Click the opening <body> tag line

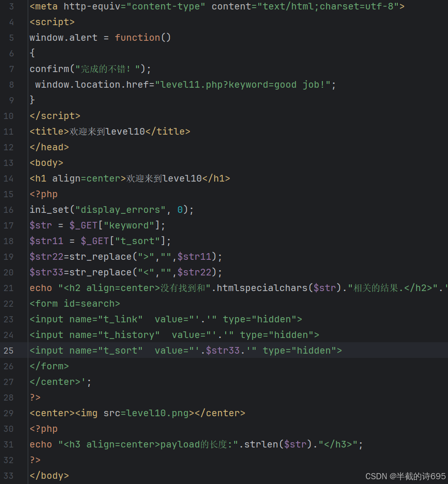[x=46, y=163]
